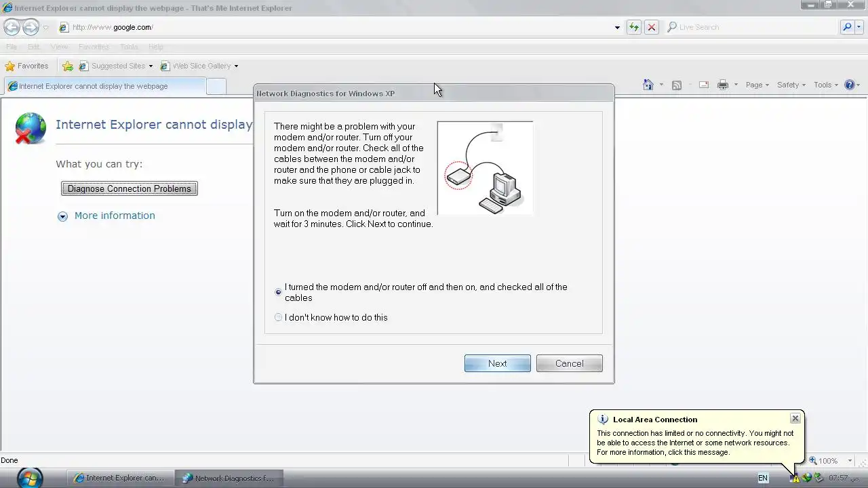Screen dimensions: 868x488
Task: Open the search provider dropdown arrow
Action: [859, 27]
